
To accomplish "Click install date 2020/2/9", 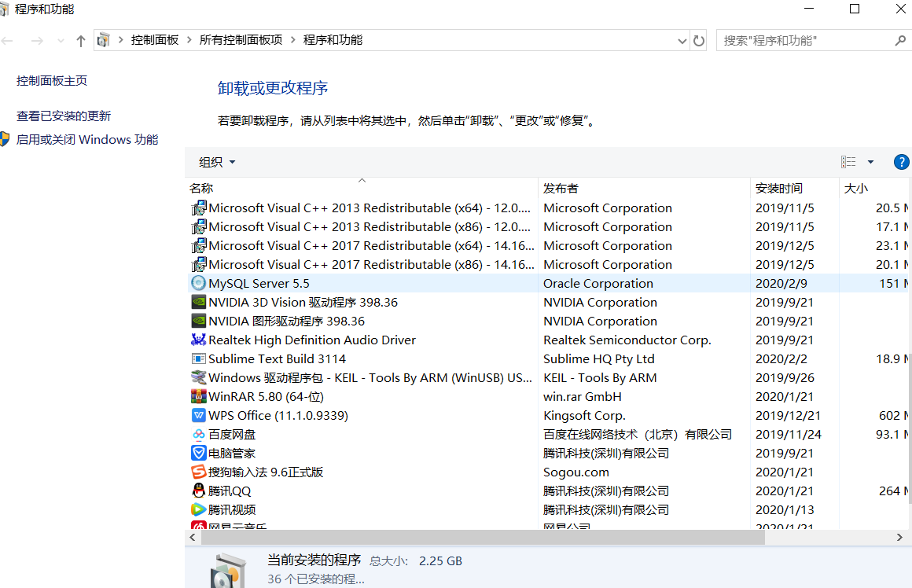I will pos(780,283).
